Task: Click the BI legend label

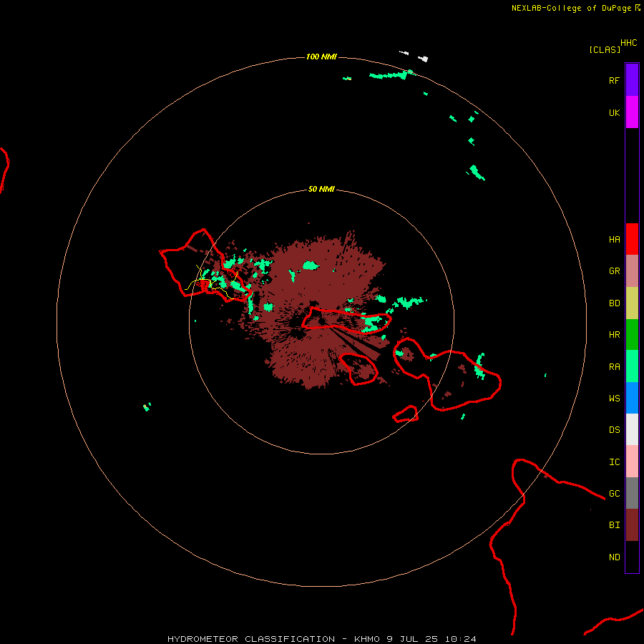Action: (x=615, y=525)
